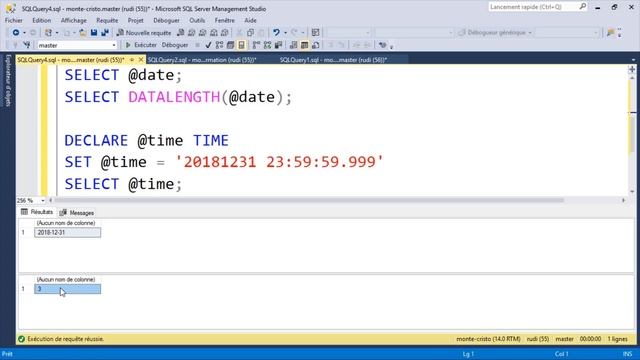The image size is (640, 360).
Task: Save the query with the floppy icon
Action: tap(94, 32)
